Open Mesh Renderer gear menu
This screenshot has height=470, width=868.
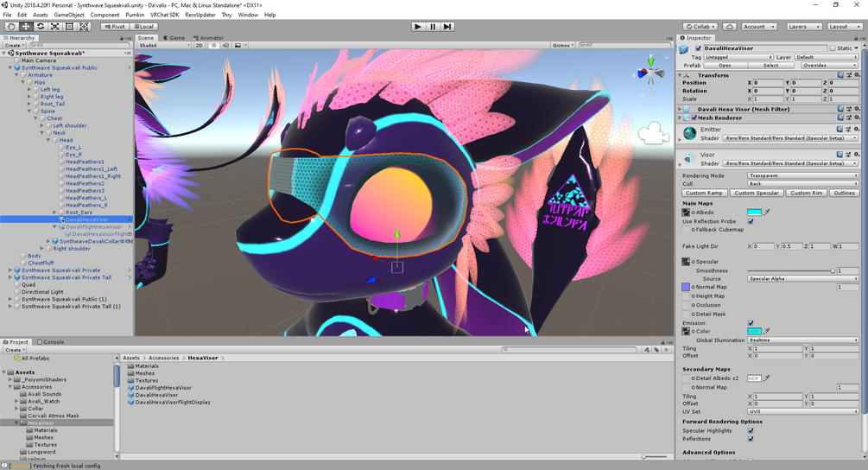(x=857, y=117)
